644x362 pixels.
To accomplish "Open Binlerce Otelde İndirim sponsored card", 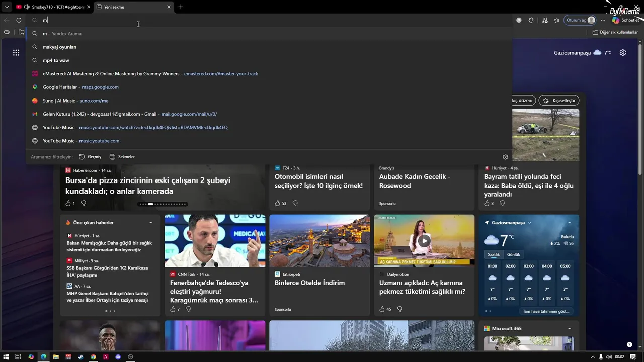I will click(309, 283).
